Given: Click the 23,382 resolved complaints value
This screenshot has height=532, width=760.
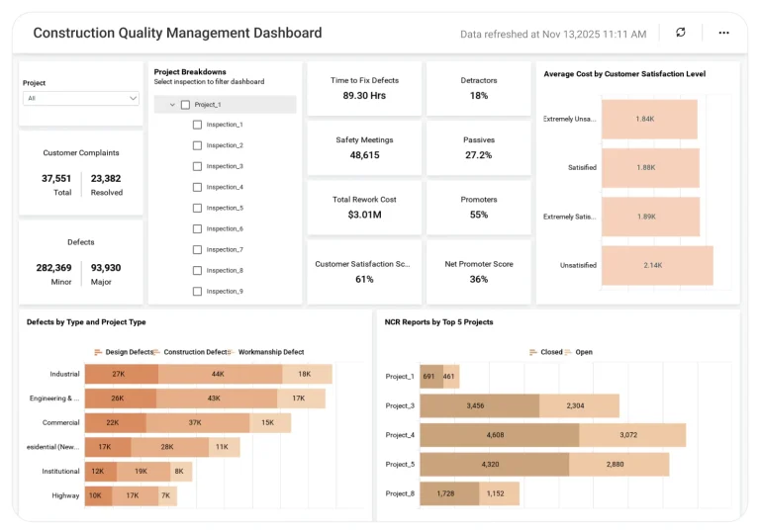Looking at the screenshot, I should coord(106,178).
